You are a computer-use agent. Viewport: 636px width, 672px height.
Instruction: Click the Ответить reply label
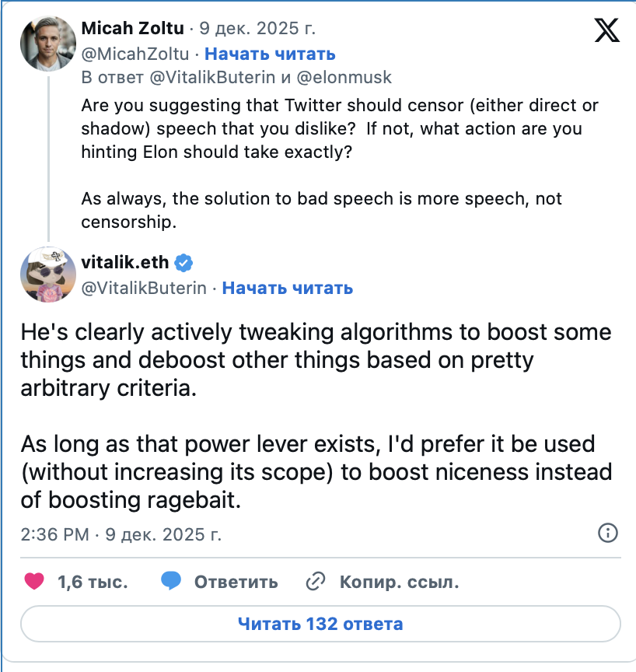(236, 582)
